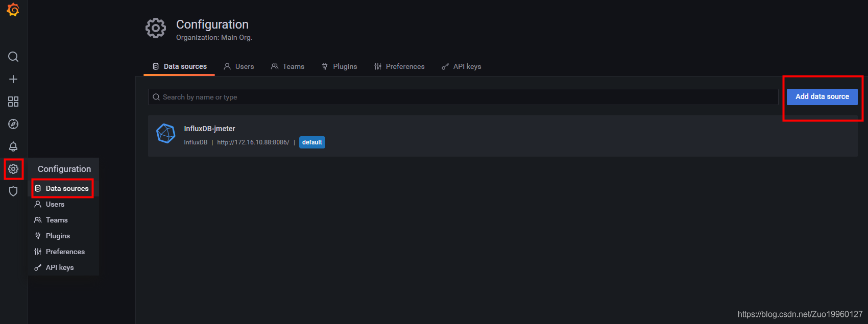Switch to the Teams tab

tap(287, 66)
